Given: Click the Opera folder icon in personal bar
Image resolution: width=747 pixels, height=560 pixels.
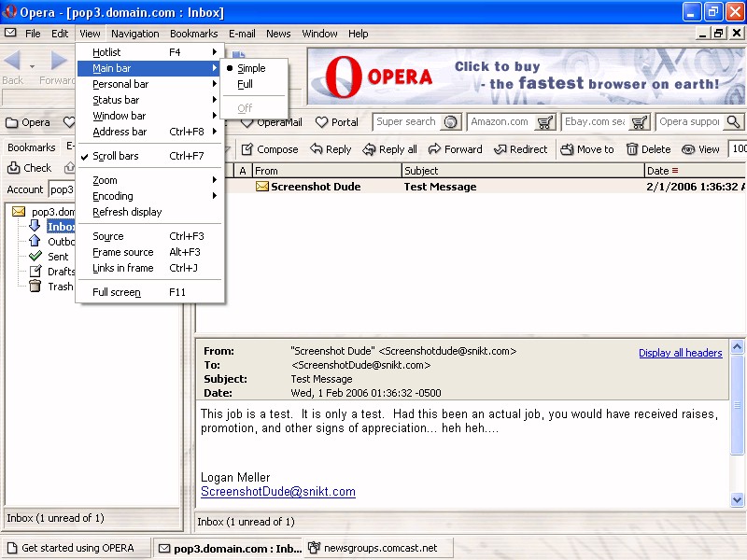Looking at the screenshot, I should point(11,122).
